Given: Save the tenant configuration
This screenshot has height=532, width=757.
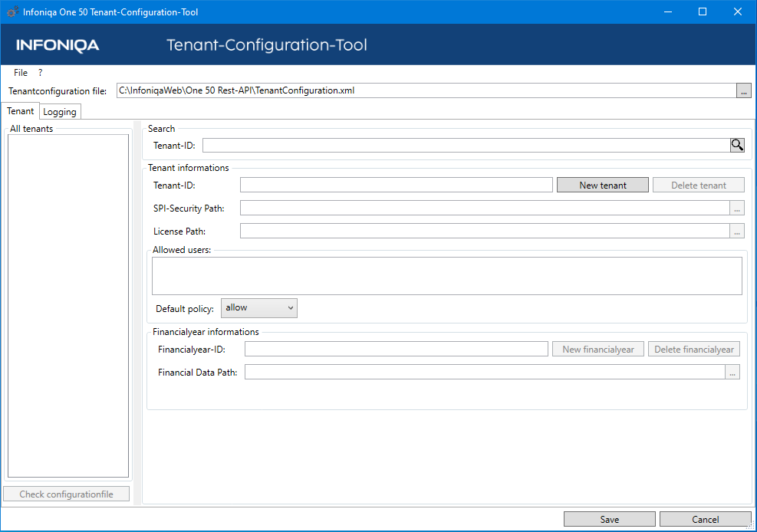Looking at the screenshot, I should tap(609, 520).
